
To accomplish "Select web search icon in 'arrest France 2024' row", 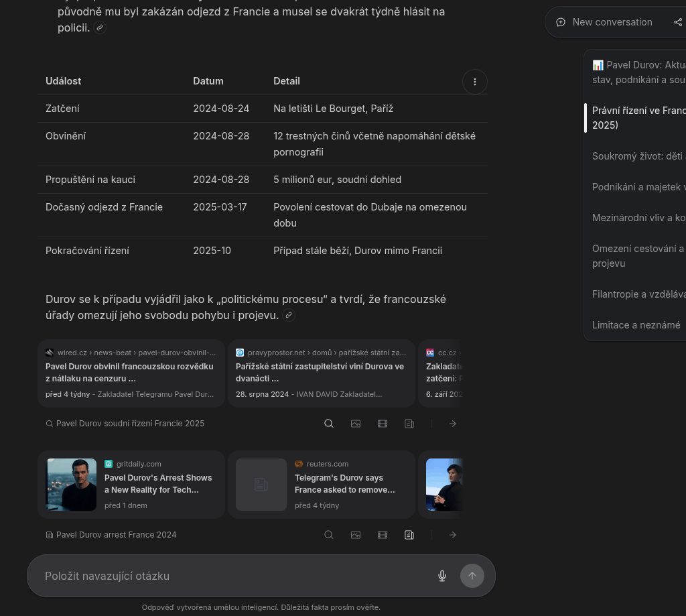I will (x=329, y=535).
